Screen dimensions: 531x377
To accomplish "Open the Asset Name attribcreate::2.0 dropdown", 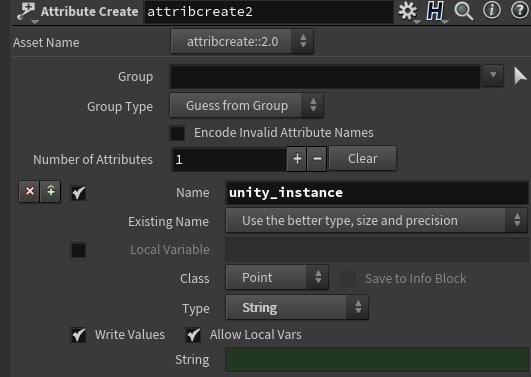I will coord(242,42).
